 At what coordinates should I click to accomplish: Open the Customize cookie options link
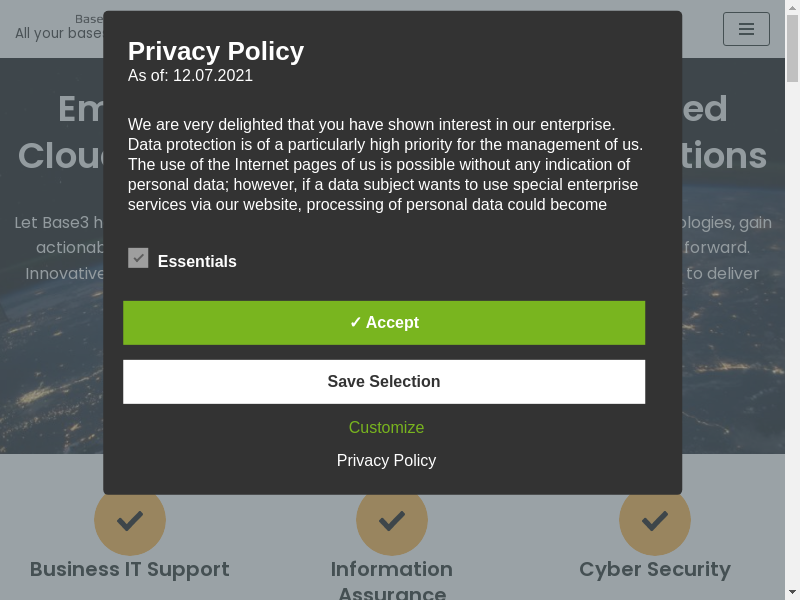click(x=386, y=428)
